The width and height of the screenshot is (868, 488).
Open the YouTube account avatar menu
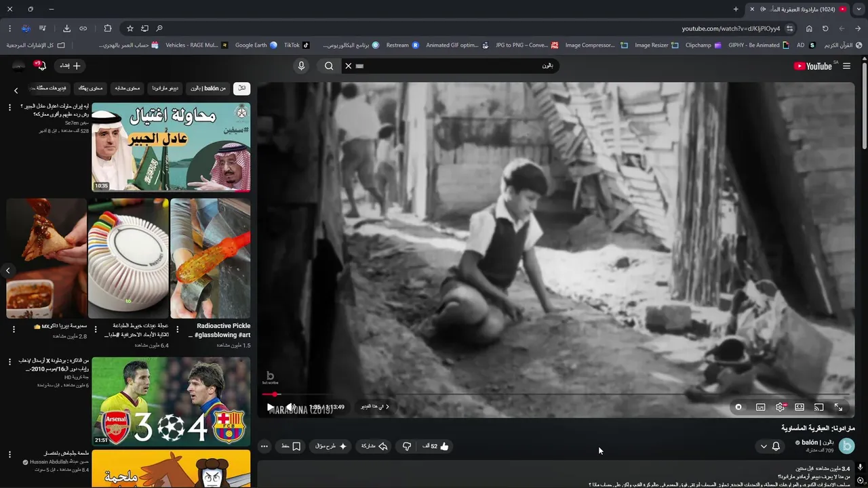point(19,66)
